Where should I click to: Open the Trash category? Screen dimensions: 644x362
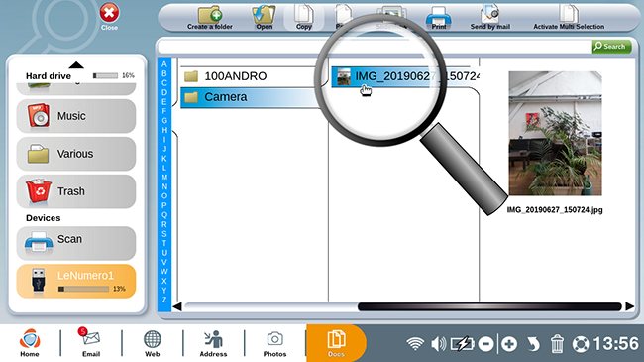(x=76, y=191)
